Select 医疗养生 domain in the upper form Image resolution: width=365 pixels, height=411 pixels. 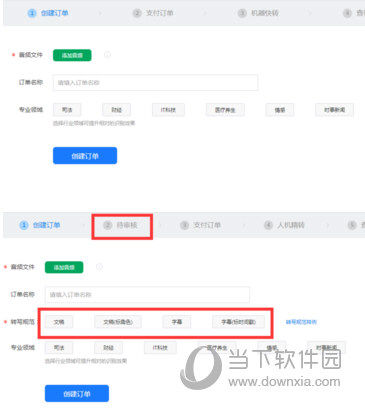(x=225, y=110)
